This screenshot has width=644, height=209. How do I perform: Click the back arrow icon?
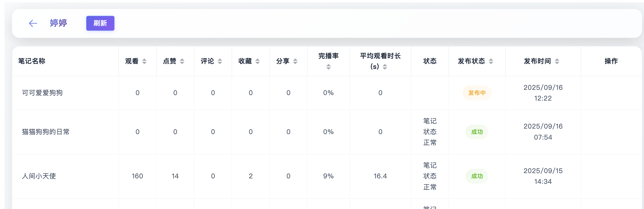(33, 23)
